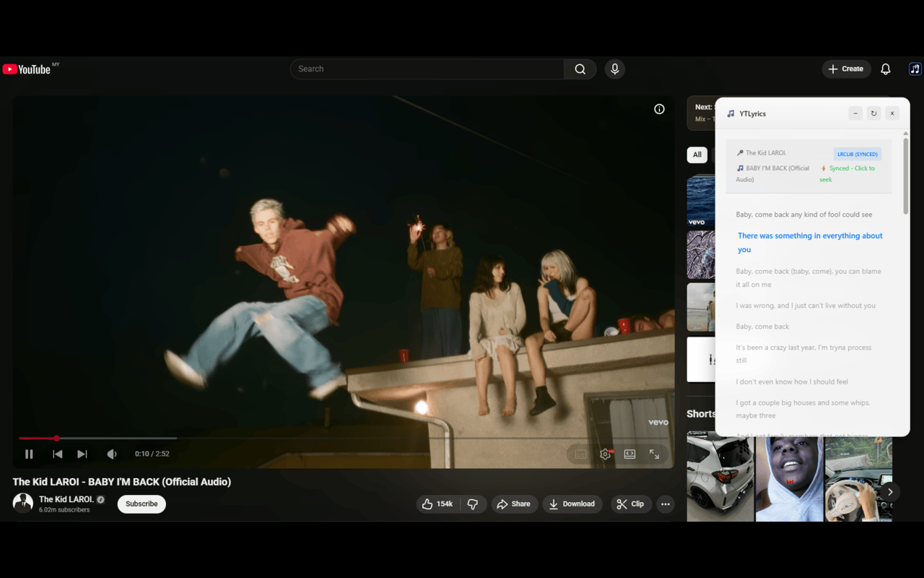924x578 pixels.
Task: Turn on subtitles with the CC icon
Action: pyautogui.click(x=580, y=454)
